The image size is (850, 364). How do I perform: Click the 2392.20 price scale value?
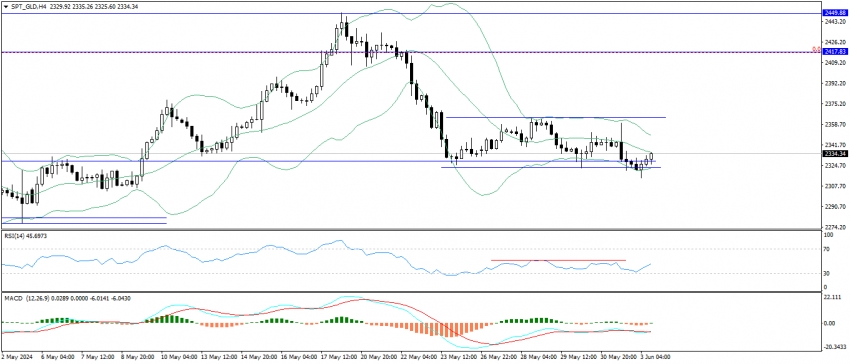[833, 84]
